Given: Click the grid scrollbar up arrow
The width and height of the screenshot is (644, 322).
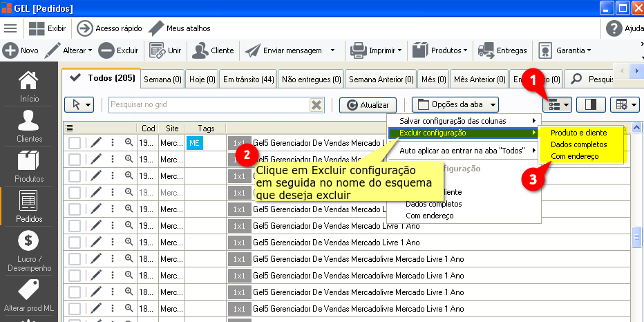Looking at the screenshot, I should (637, 128).
